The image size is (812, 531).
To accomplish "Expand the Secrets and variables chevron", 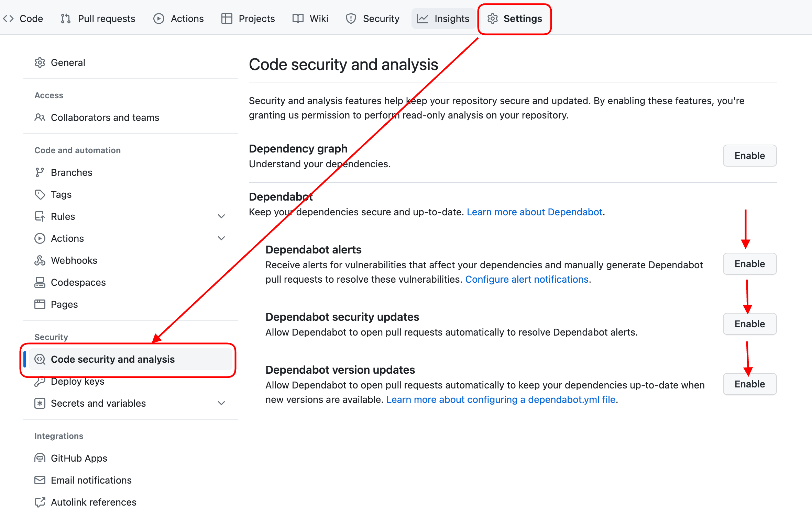I will tap(221, 403).
